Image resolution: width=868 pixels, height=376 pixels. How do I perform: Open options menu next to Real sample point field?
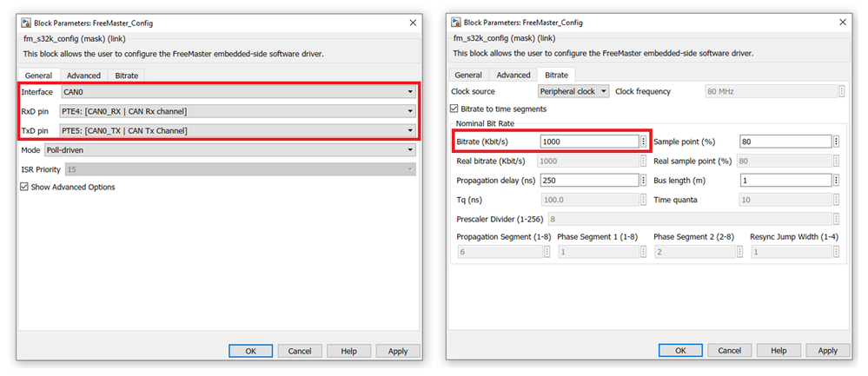pos(836,161)
